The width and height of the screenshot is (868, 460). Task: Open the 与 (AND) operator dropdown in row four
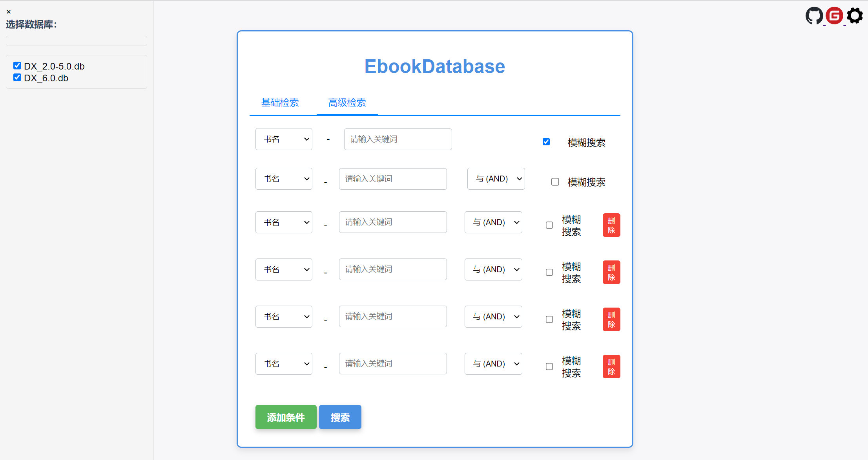493,269
